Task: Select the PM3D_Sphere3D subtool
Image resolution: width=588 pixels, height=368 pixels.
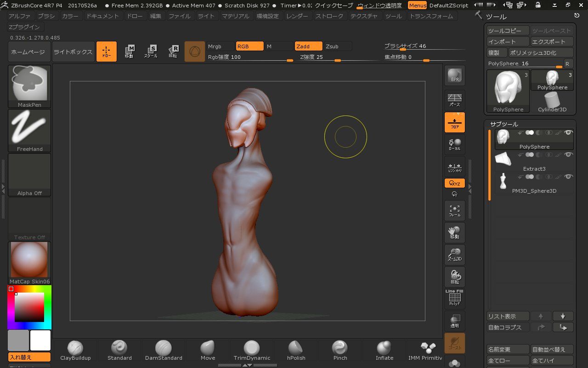Action: coord(534,183)
